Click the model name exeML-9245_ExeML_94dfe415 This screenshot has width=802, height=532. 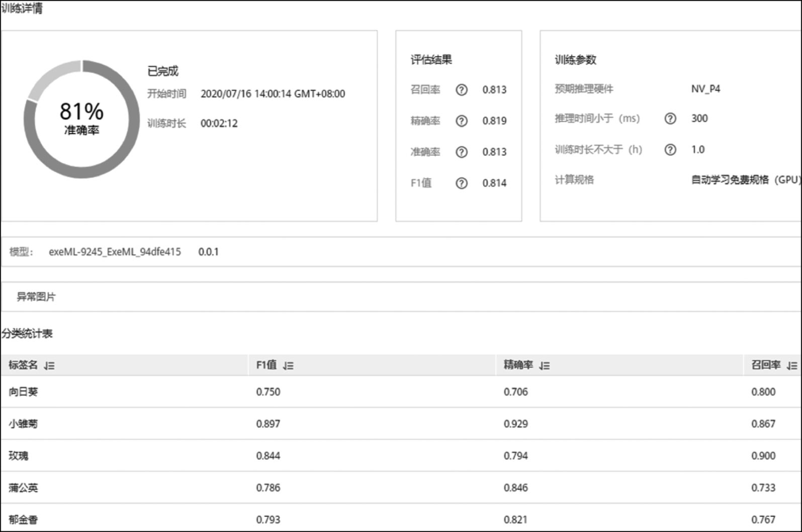click(115, 252)
